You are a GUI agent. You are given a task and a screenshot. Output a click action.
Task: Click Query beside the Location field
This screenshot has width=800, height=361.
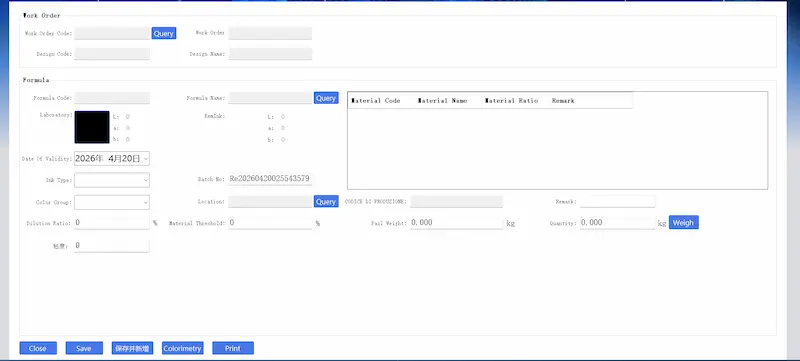click(x=326, y=201)
